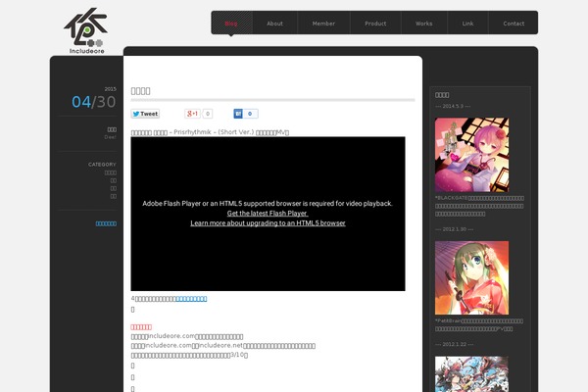Click the CATEGORY heading in sidebar
Screen dimensions: 588x392
(102, 165)
